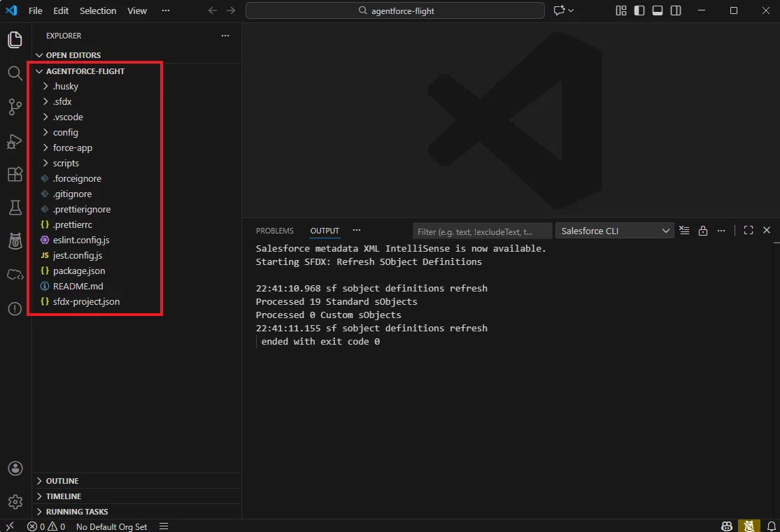This screenshot has height=532, width=780.
Task: Open the Customize Layout control
Action: (x=621, y=10)
